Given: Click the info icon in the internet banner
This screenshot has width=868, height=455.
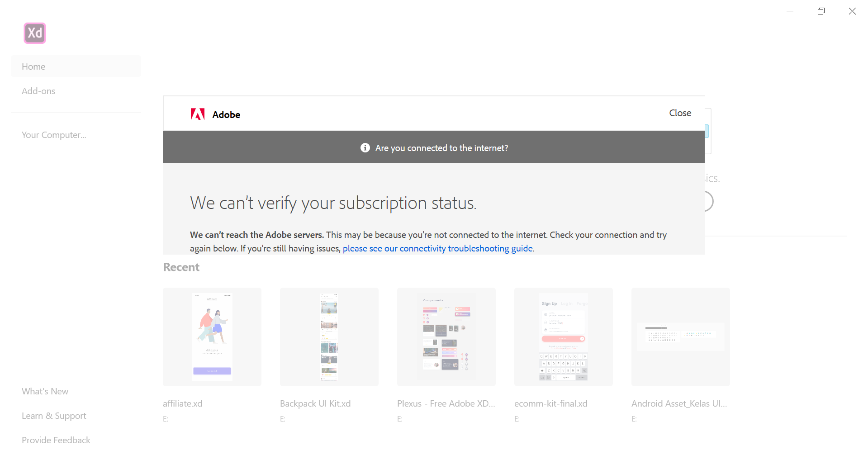Looking at the screenshot, I should click(365, 148).
